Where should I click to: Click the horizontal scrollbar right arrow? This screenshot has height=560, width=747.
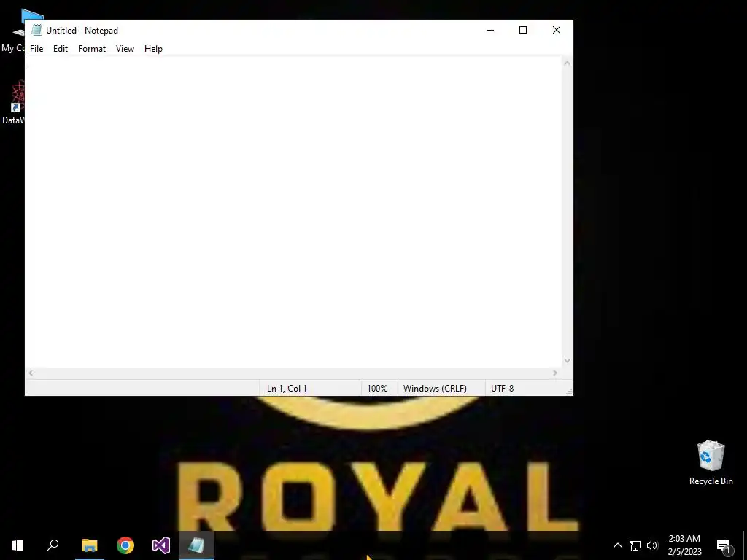(x=555, y=373)
